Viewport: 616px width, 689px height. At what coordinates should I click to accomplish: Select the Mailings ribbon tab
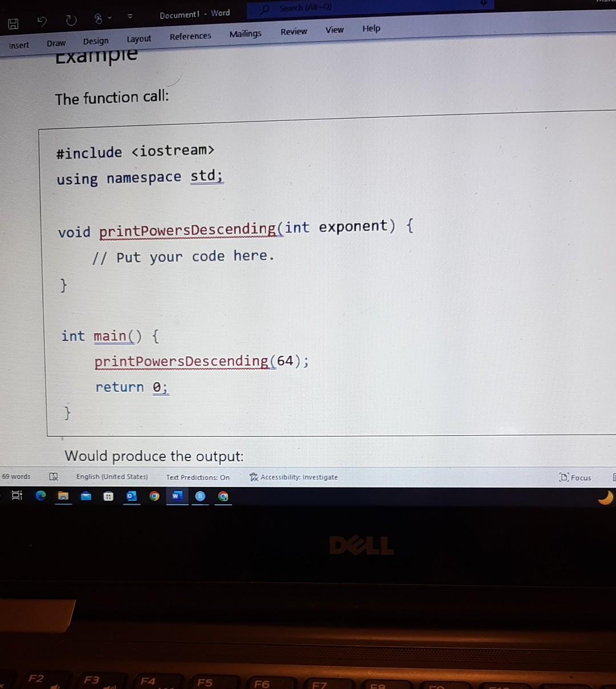(245, 33)
